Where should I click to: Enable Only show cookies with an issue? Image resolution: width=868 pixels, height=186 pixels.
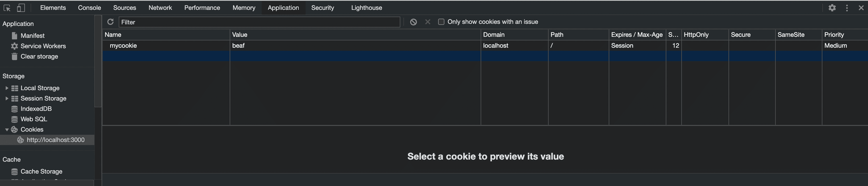pos(441,22)
